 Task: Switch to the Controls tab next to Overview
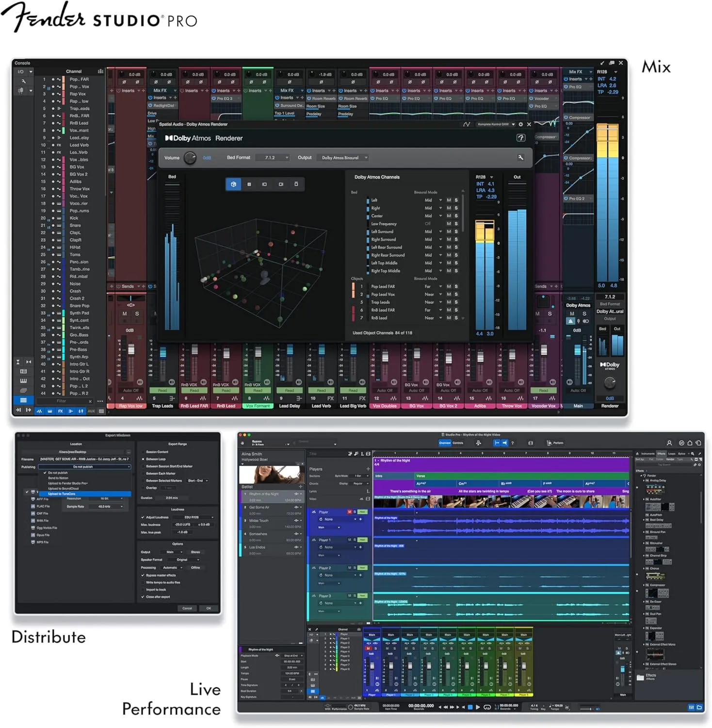pos(458,443)
